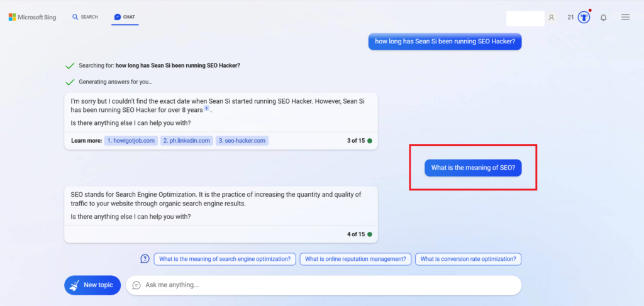Switch to the Search tab
This screenshot has width=644, height=306.
pyautogui.click(x=86, y=17)
